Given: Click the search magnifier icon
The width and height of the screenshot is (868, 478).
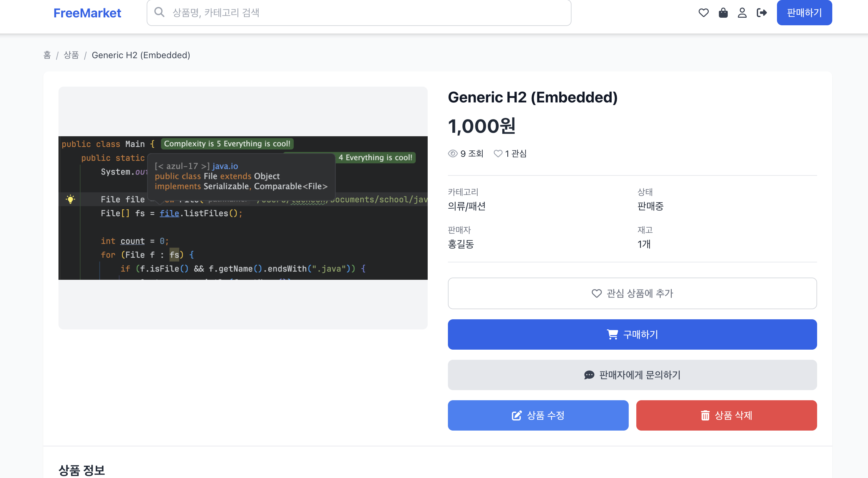Looking at the screenshot, I should coord(159,12).
